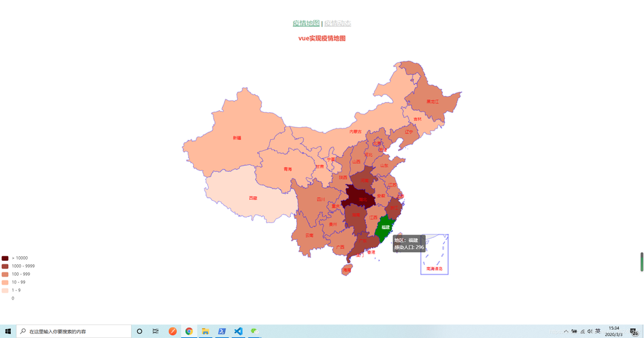The height and width of the screenshot is (338, 644).
Task: Toggle the 1 - 9 legend range
Action: coord(11,290)
